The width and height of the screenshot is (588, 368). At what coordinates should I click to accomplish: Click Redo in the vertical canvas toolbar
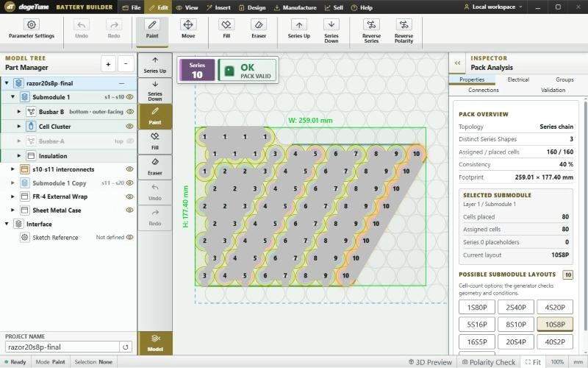pos(155,217)
